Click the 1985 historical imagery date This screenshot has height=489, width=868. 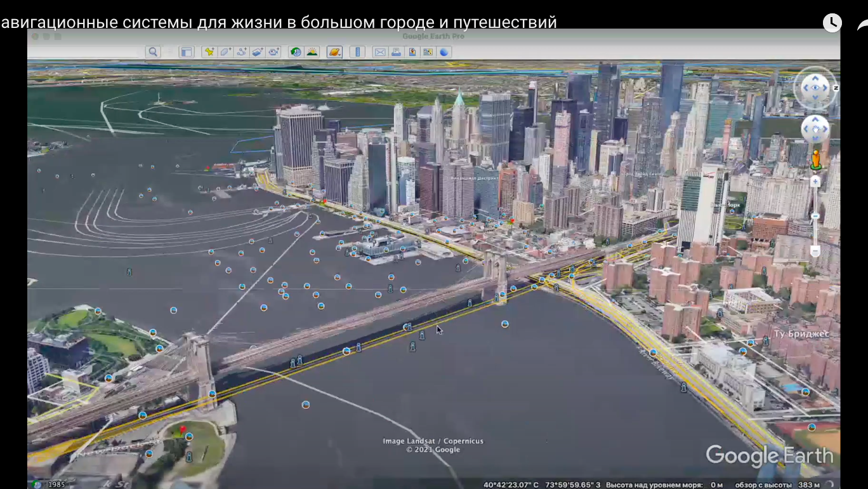pos(56,485)
